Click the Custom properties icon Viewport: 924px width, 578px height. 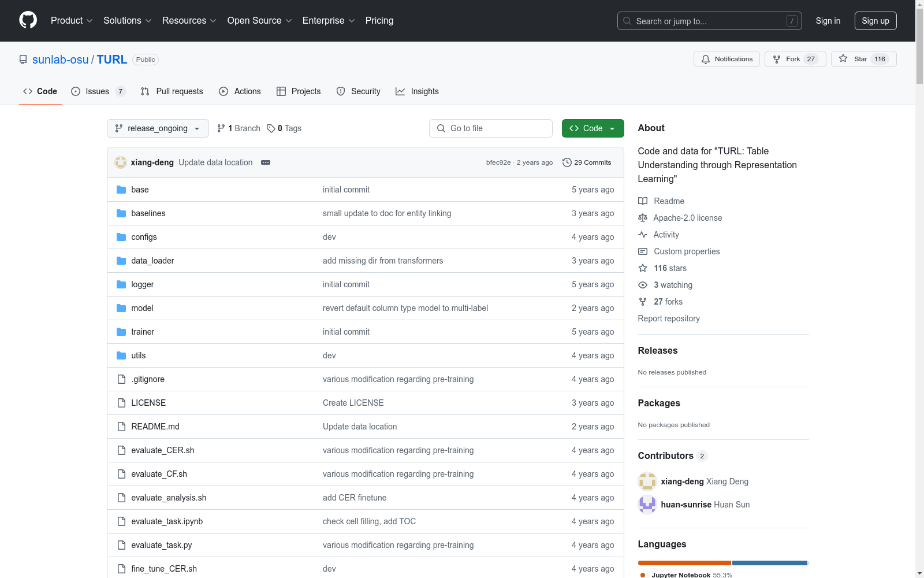pyautogui.click(x=643, y=251)
